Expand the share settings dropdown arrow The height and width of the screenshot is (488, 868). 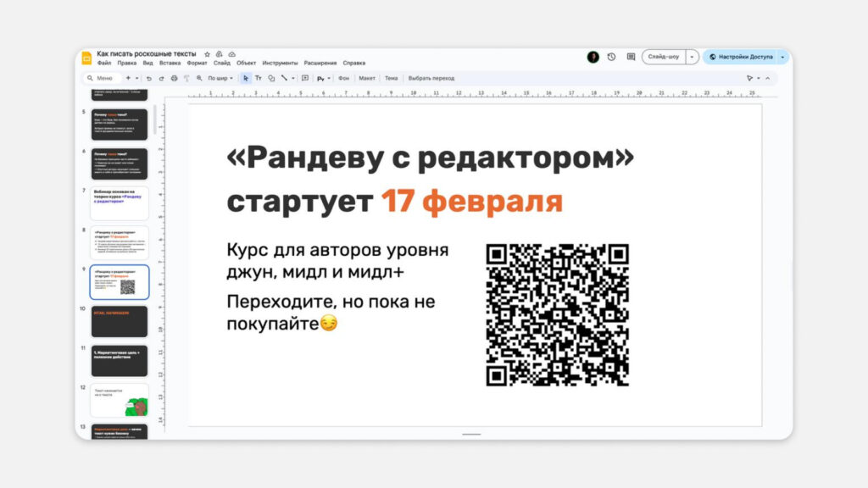click(x=782, y=57)
